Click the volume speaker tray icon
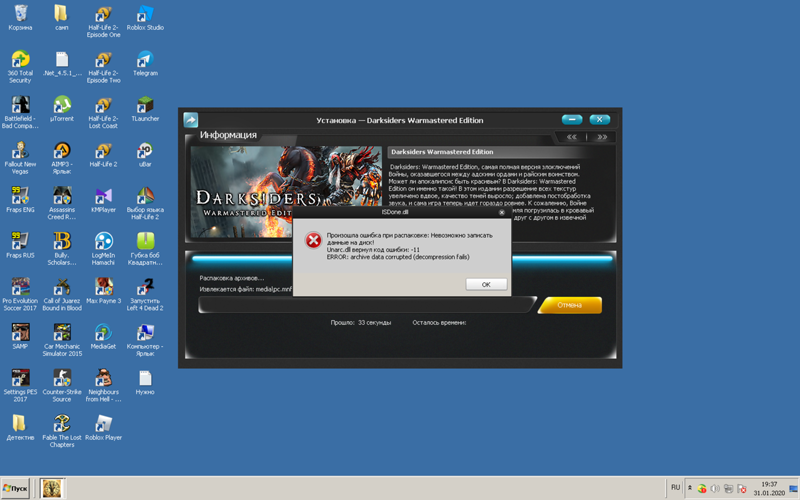This screenshot has height=500, width=800. (x=715, y=488)
